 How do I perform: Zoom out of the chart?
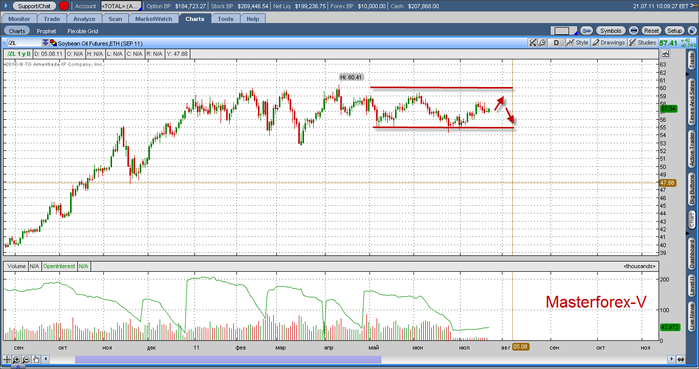click(x=26, y=359)
